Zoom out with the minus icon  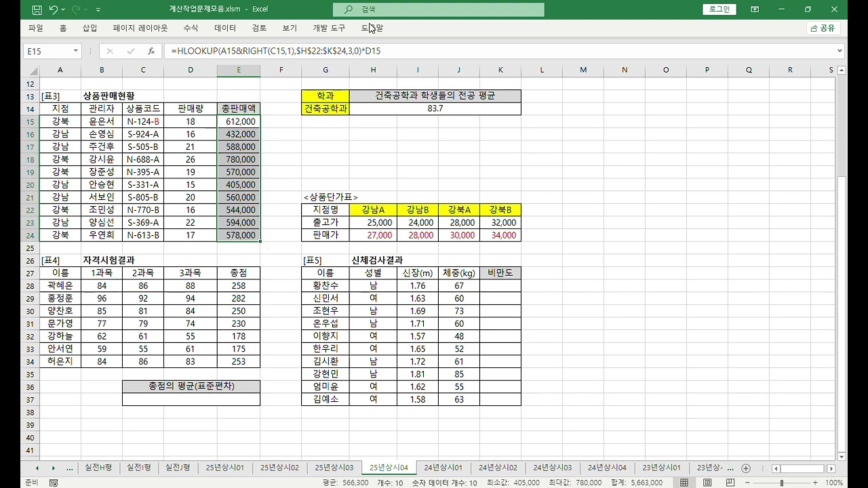pos(748,483)
